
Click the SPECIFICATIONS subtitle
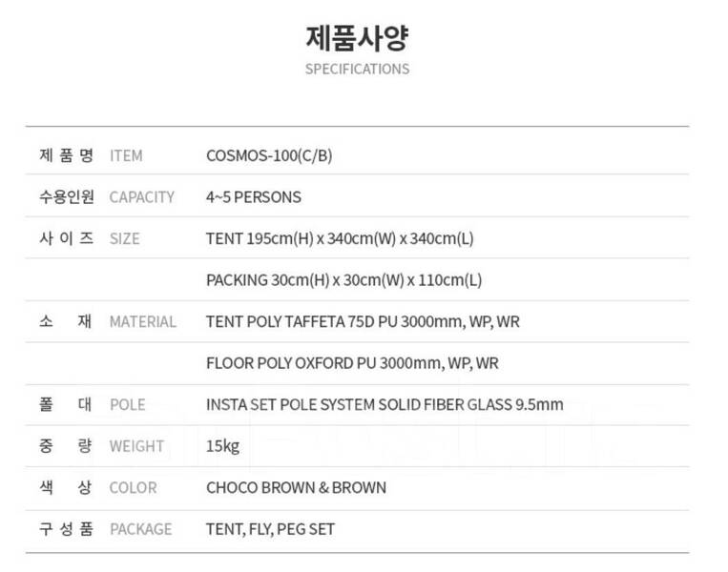[x=357, y=69]
